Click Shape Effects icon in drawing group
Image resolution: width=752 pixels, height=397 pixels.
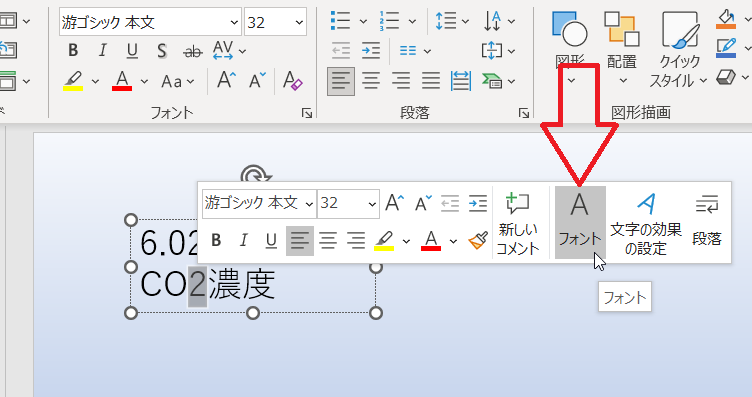[x=726, y=77]
